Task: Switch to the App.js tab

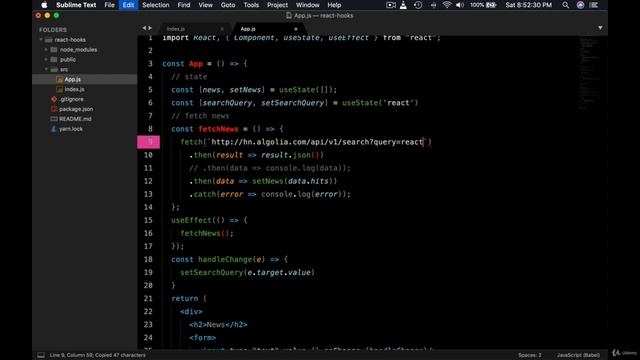Action: [248, 29]
